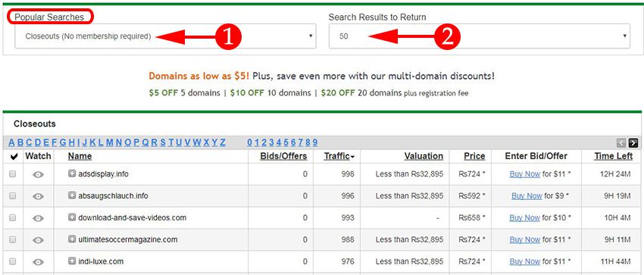Viewport: 644px width, 275px height.
Task: Click Buy Now for adsdisplay.info
Action: [524, 174]
